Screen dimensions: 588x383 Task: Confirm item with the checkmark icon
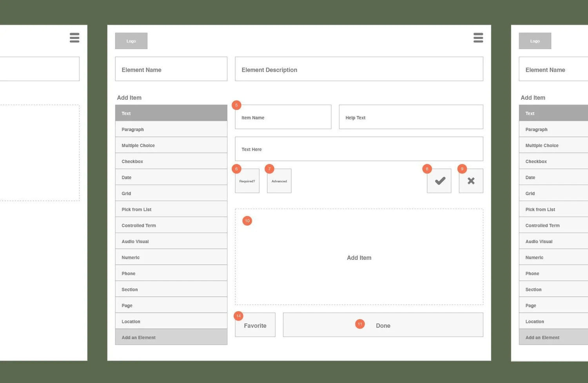tap(439, 181)
